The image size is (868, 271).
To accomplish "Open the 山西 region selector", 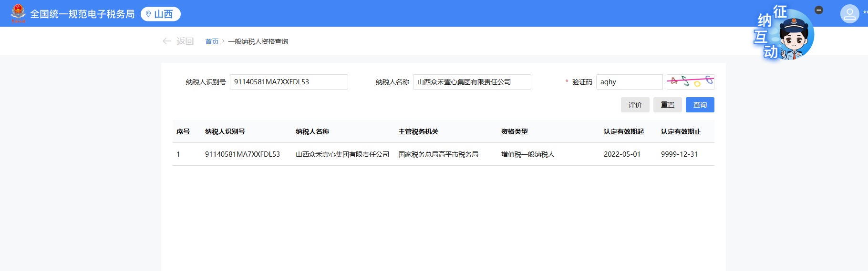I will 161,14.
